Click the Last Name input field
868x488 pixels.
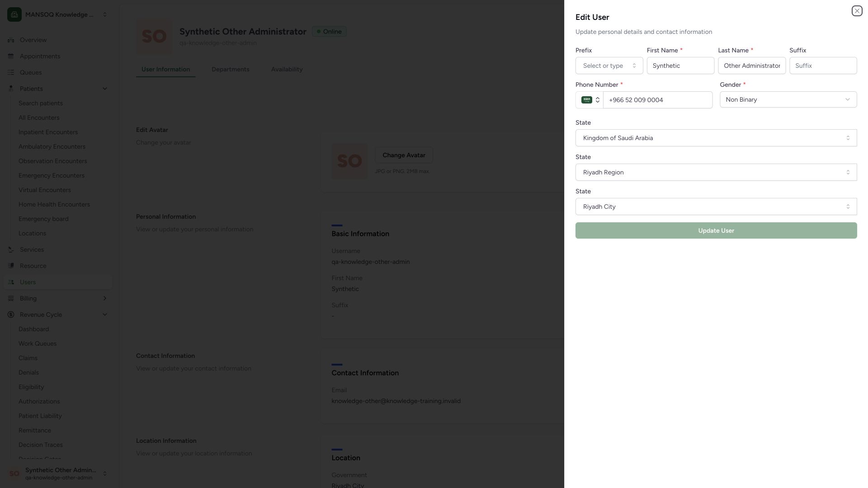pyautogui.click(x=752, y=66)
